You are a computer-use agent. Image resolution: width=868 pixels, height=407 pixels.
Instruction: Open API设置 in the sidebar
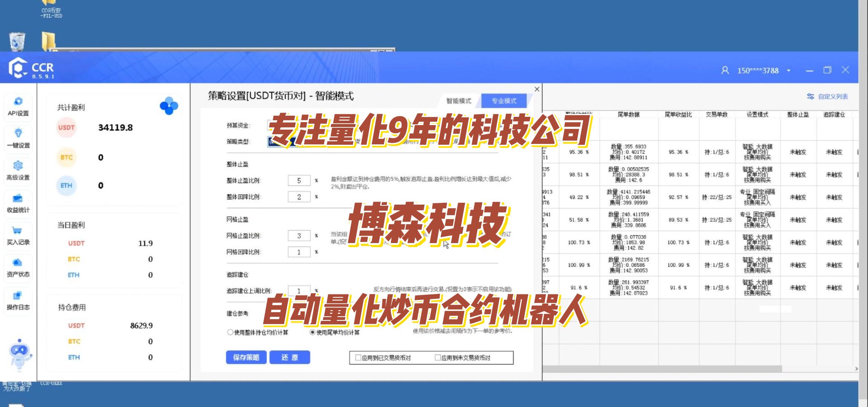(18, 107)
